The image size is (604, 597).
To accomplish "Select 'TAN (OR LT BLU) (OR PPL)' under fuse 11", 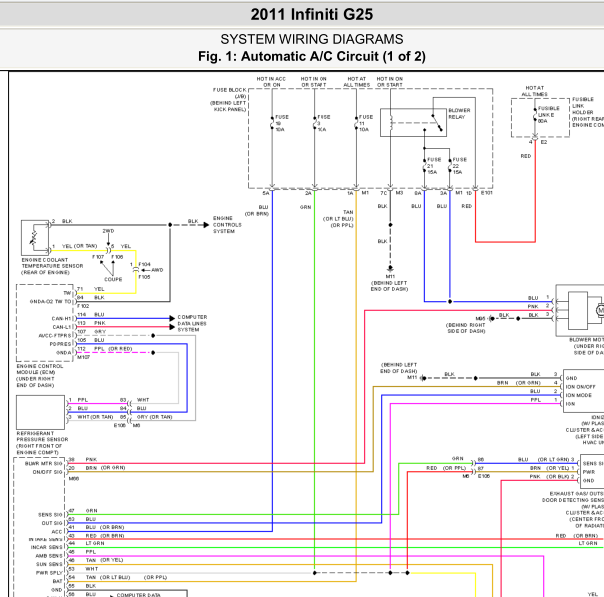I will [338, 219].
